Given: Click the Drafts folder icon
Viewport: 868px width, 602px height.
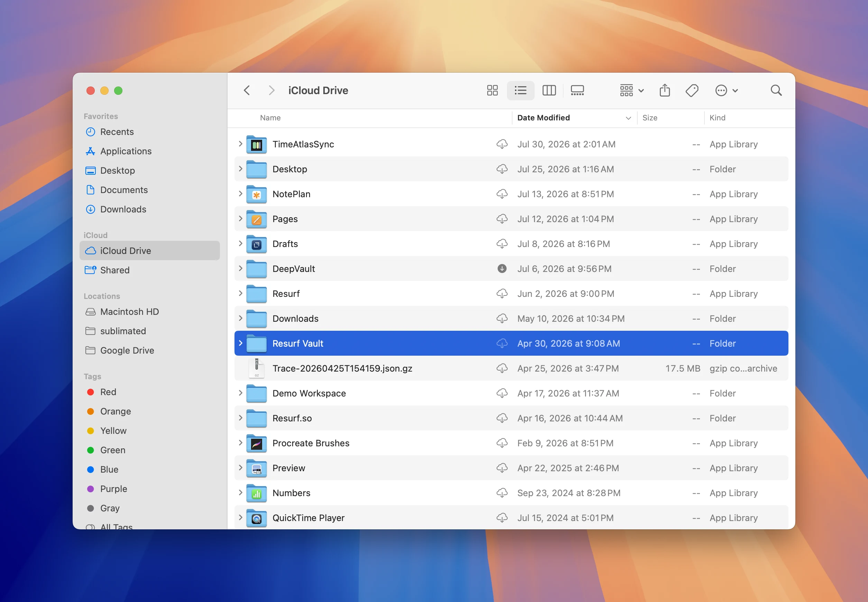Looking at the screenshot, I should click(256, 244).
